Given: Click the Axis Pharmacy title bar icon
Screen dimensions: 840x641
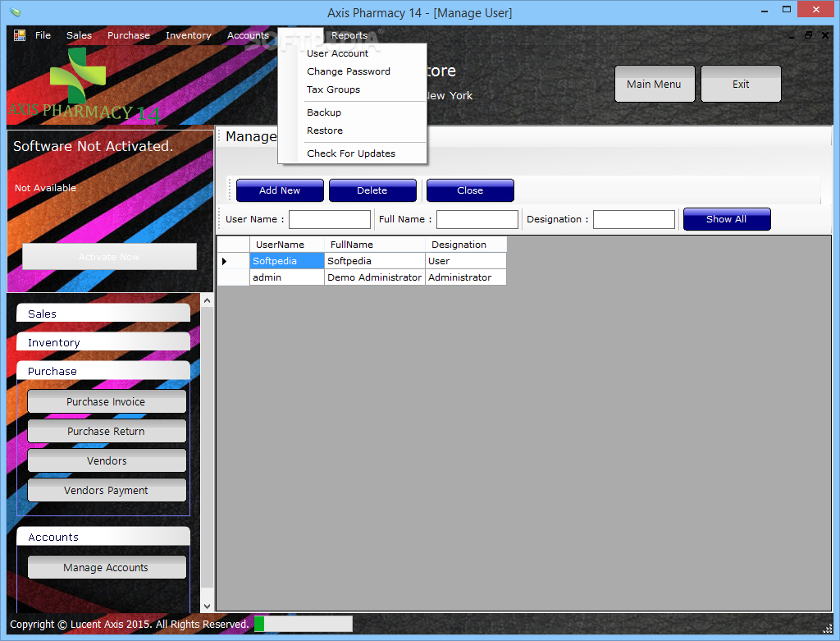Looking at the screenshot, I should (16, 11).
